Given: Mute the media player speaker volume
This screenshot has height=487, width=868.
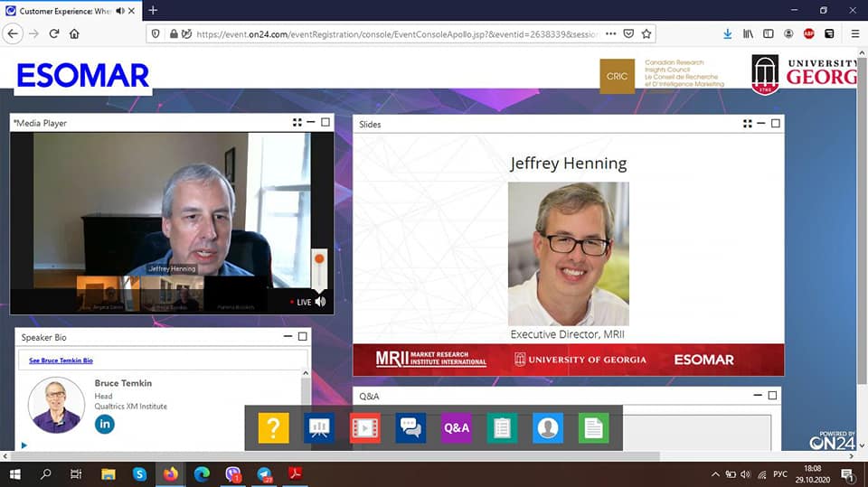Looking at the screenshot, I should pyautogui.click(x=320, y=302).
